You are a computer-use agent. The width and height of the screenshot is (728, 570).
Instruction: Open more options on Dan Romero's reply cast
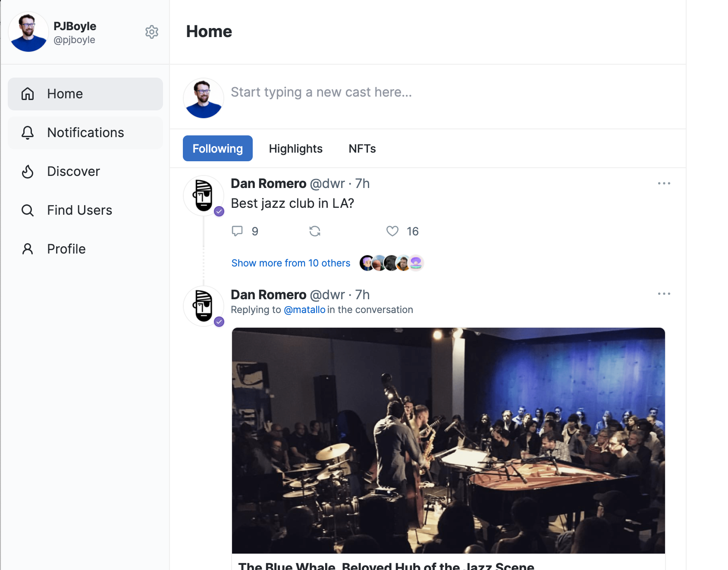(664, 294)
